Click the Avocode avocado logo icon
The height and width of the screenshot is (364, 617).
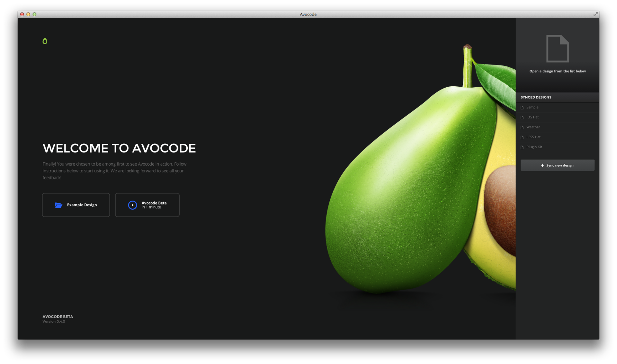(x=45, y=41)
